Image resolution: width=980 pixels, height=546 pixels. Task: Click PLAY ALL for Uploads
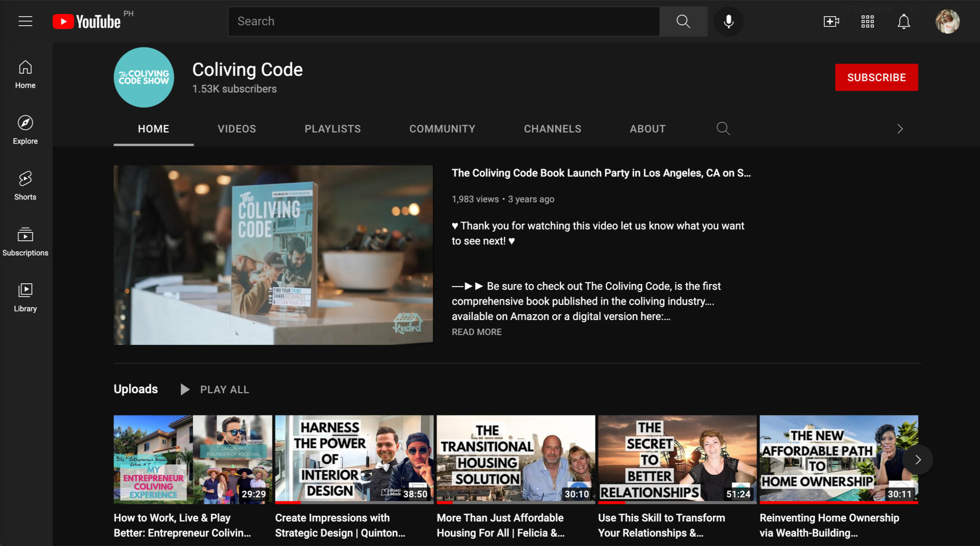(215, 389)
